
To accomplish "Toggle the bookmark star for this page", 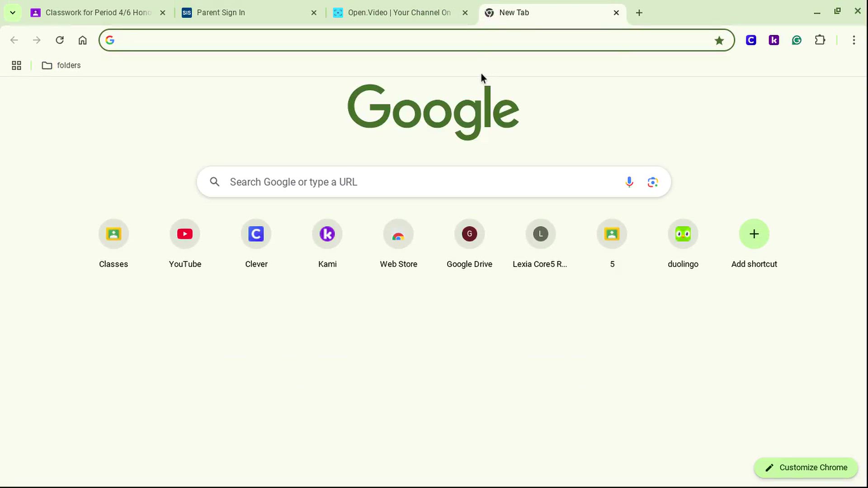I will [x=719, y=41].
